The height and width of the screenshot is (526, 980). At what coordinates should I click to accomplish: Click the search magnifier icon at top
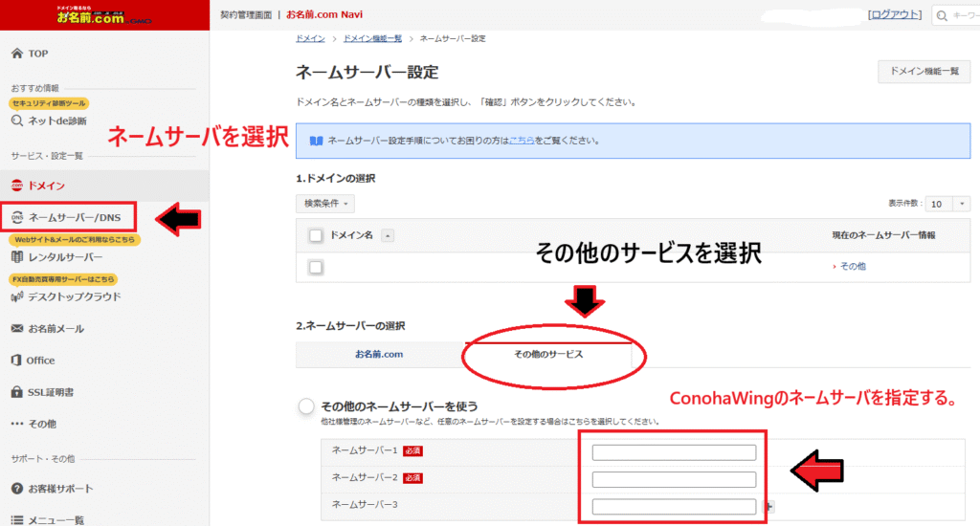pyautogui.click(x=942, y=15)
